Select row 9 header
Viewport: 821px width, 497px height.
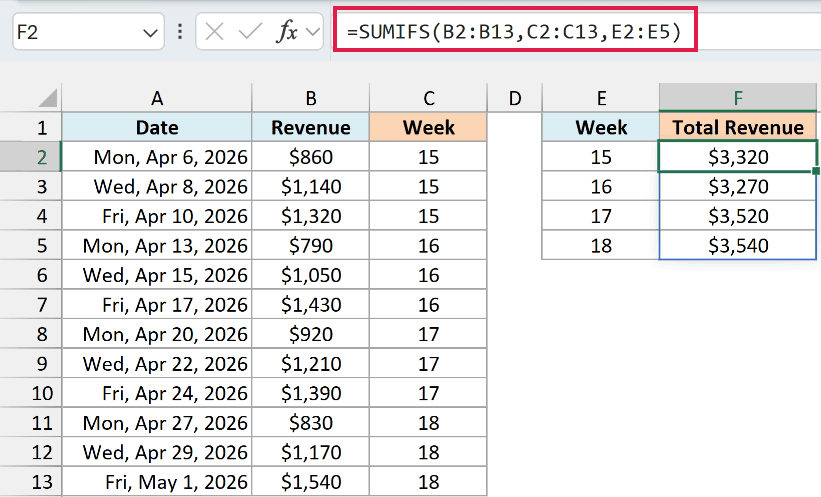coord(31,363)
